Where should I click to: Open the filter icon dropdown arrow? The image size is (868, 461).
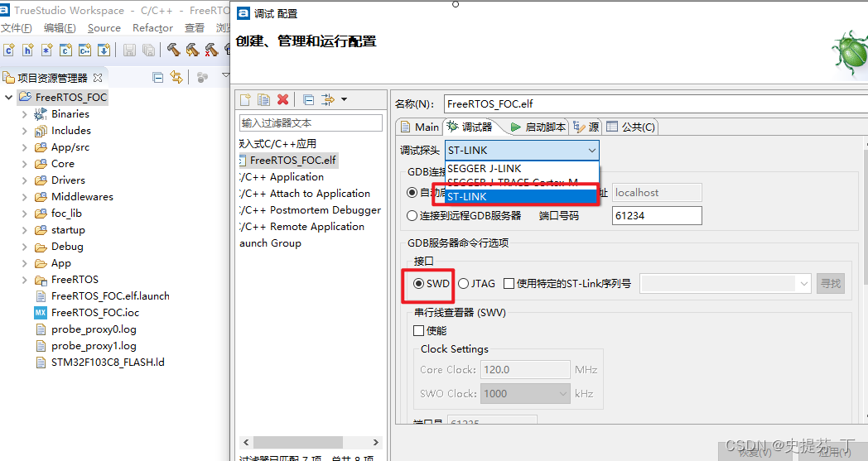pyautogui.click(x=344, y=99)
